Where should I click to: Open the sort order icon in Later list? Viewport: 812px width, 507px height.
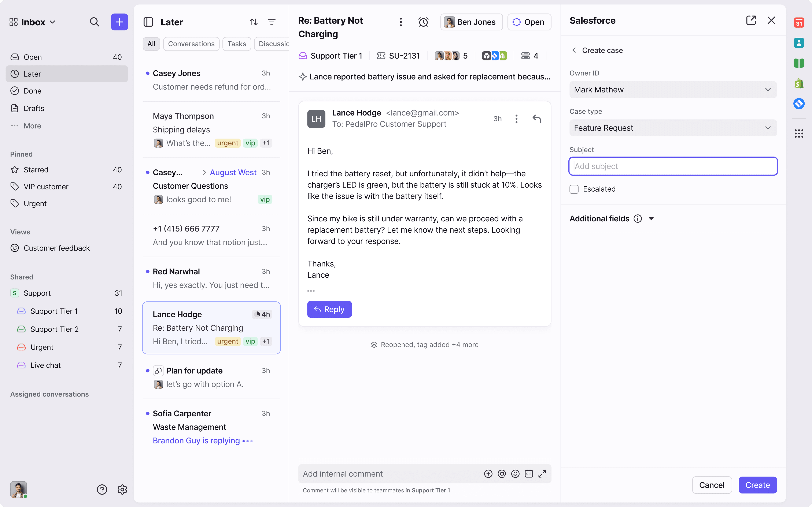253,22
